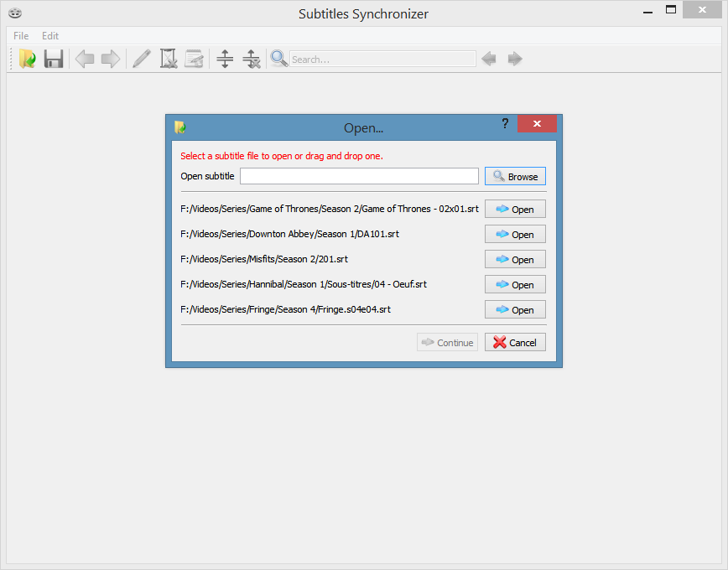The image size is (728, 570).
Task: Click the red 'Select a subtitle file' message
Action: coord(282,156)
